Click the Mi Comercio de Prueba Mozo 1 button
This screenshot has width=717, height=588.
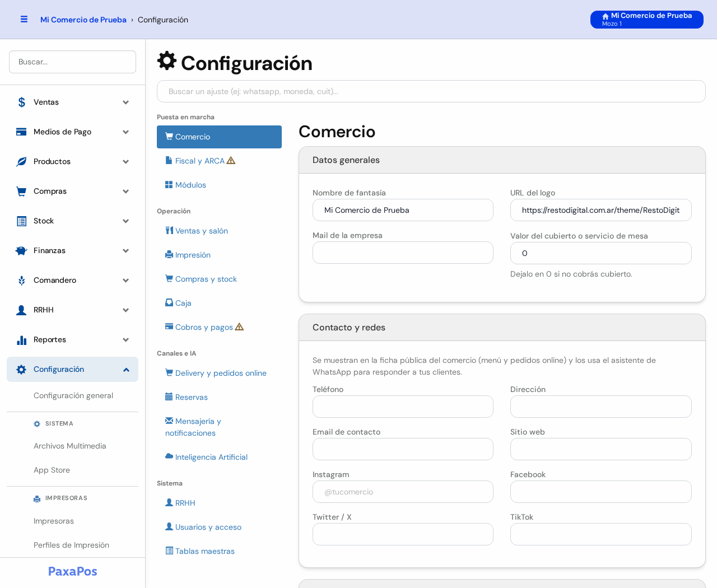coord(647,20)
